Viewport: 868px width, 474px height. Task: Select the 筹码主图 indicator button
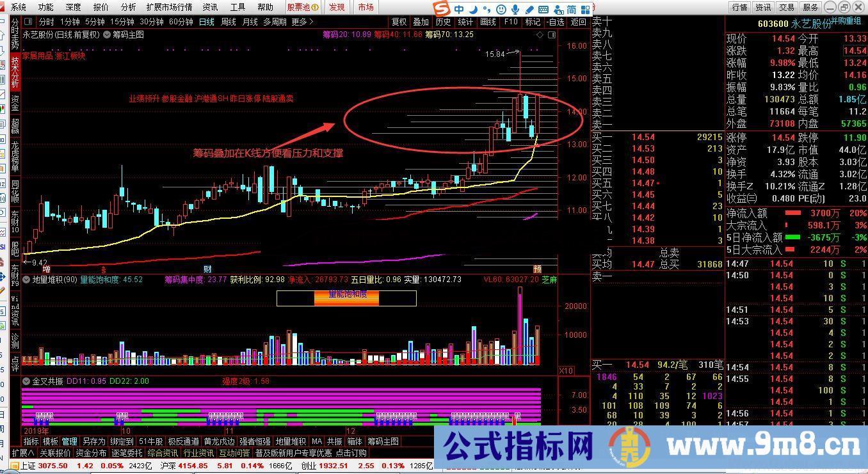coord(383,441)
